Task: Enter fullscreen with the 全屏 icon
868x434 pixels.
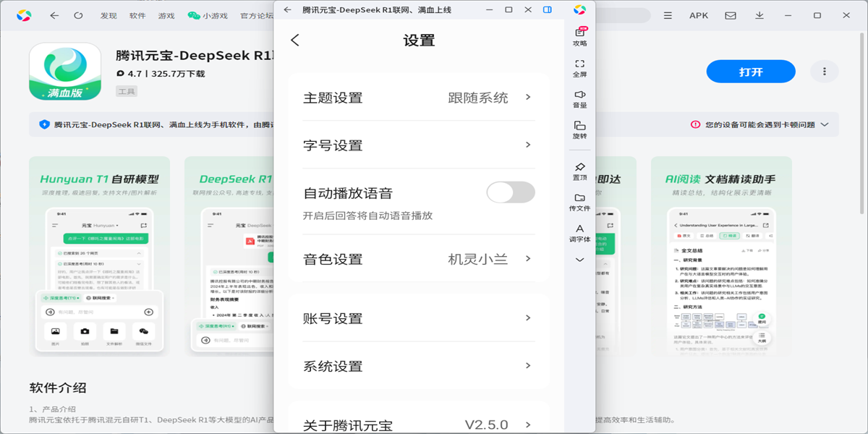Action: [579, 68]
